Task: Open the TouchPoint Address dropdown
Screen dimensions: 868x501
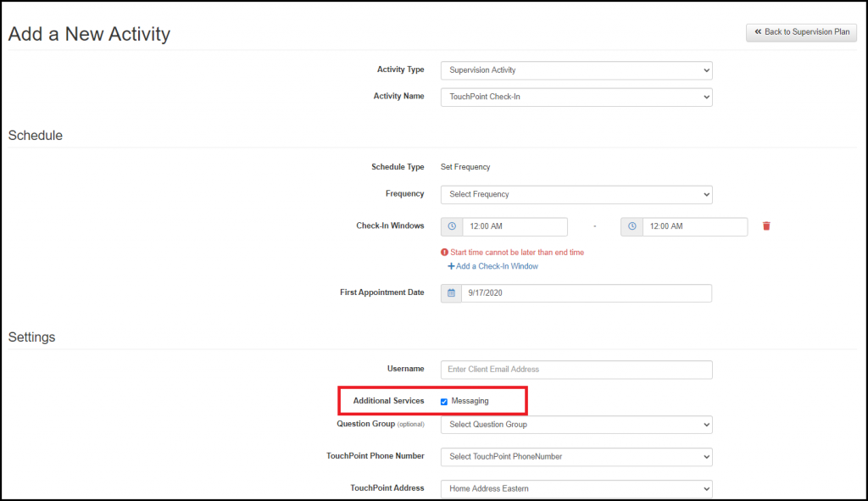Action: click(x=576, y=488)
